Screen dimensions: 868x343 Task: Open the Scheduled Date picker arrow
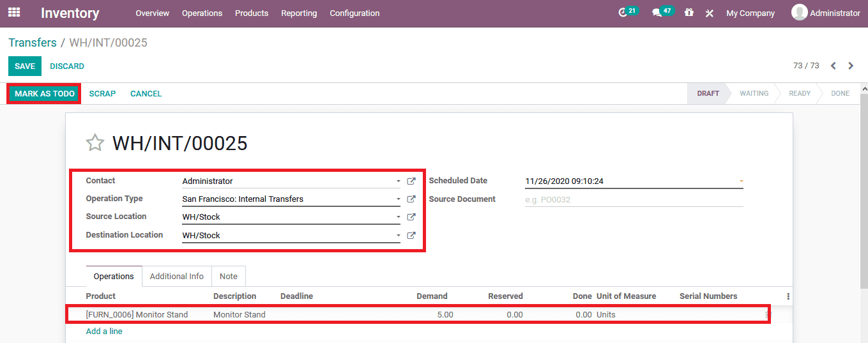(x=741, y=181)
